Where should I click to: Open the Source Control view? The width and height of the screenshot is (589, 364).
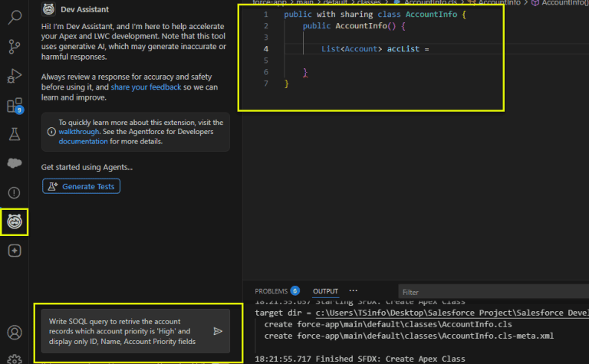click(15, 47)
